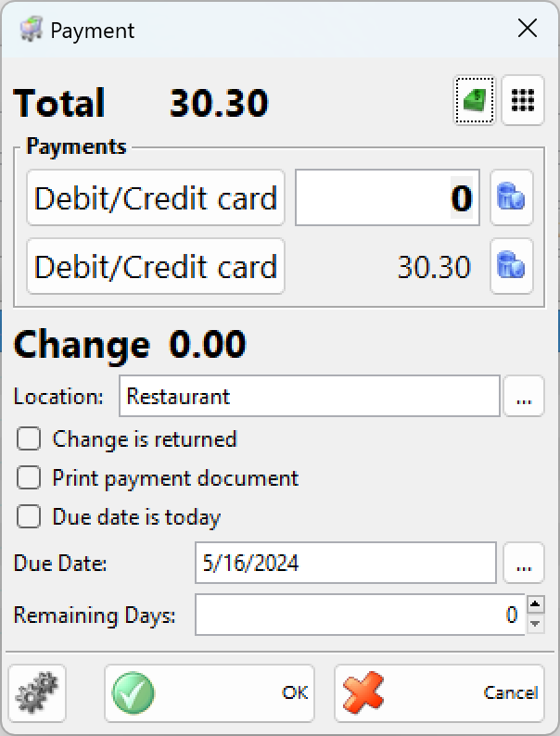Open Location browse ellipsis button
Screen dimensions: 560x736
pyautogui.click(x=524, y=397)
